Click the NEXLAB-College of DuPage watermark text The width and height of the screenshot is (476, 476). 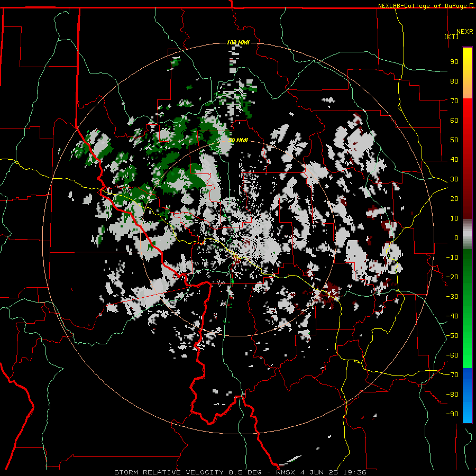[x=425, y=6]
